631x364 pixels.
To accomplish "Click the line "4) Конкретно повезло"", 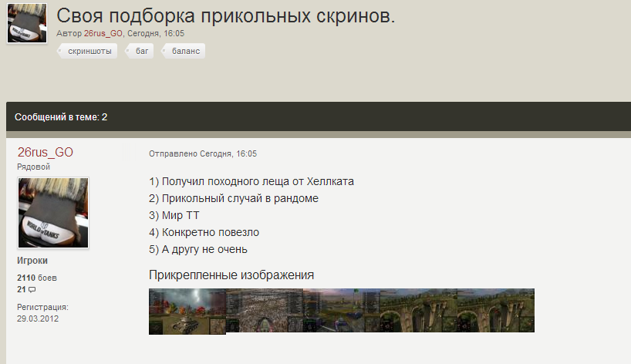I will coord(204,232).
